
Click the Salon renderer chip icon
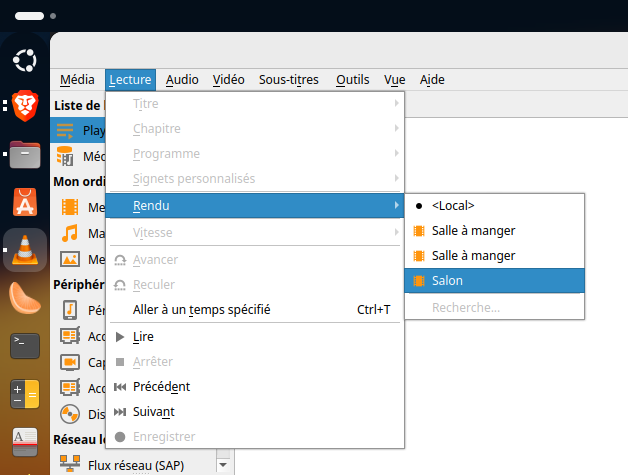419,281
